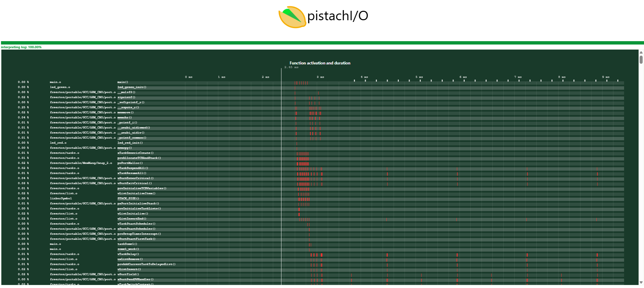The height and width of the screenshot is (288, 644).
Task: Click the 9 ms timeline axis label
Action: coord(606,77)
